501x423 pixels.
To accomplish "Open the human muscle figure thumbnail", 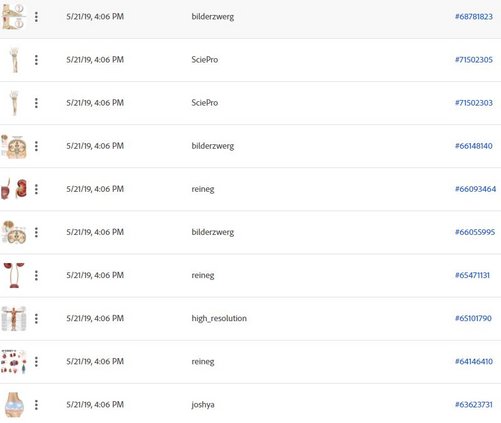I will [x=14, y=318].
